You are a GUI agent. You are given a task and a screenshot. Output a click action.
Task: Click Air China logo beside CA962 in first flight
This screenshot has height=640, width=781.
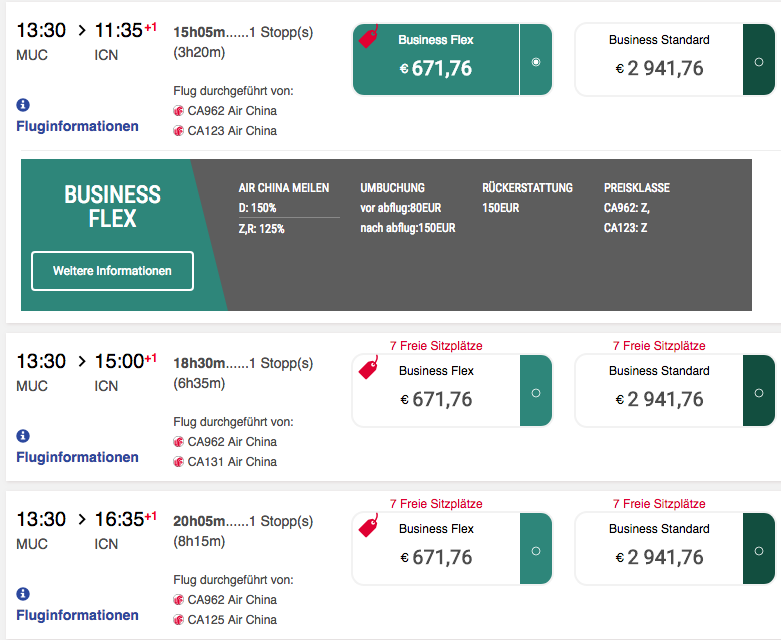[179, 111]
